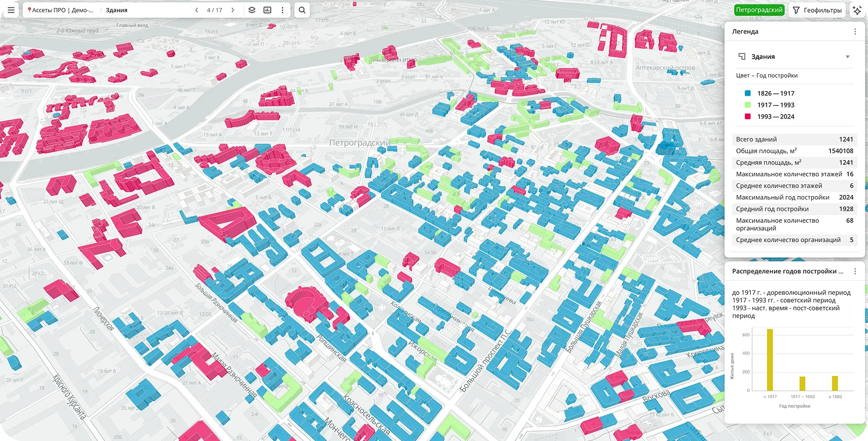Open the Геофильтры button
Screen dimensions: 868x441
pyautogui.click(x=817, y=10)
